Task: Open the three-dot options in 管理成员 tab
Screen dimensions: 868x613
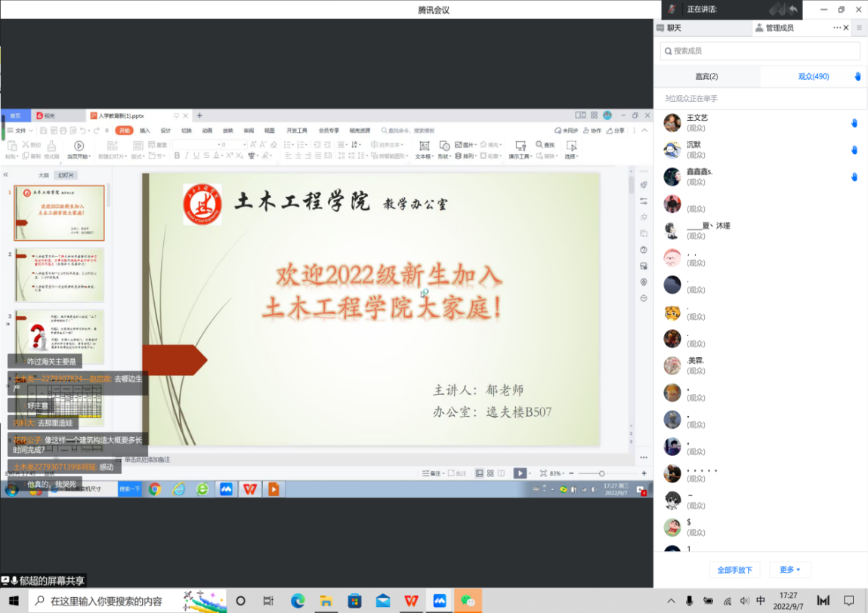Action: [x=837, y=28]
